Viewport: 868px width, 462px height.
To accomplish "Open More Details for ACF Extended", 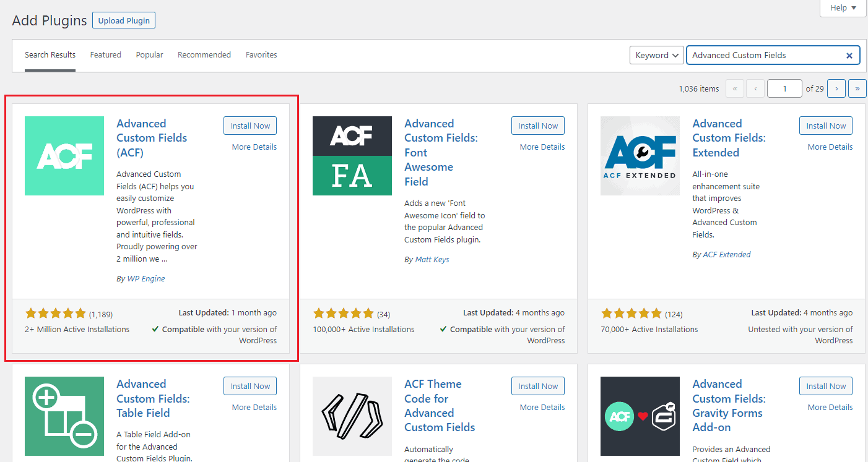I will point(830,147).
